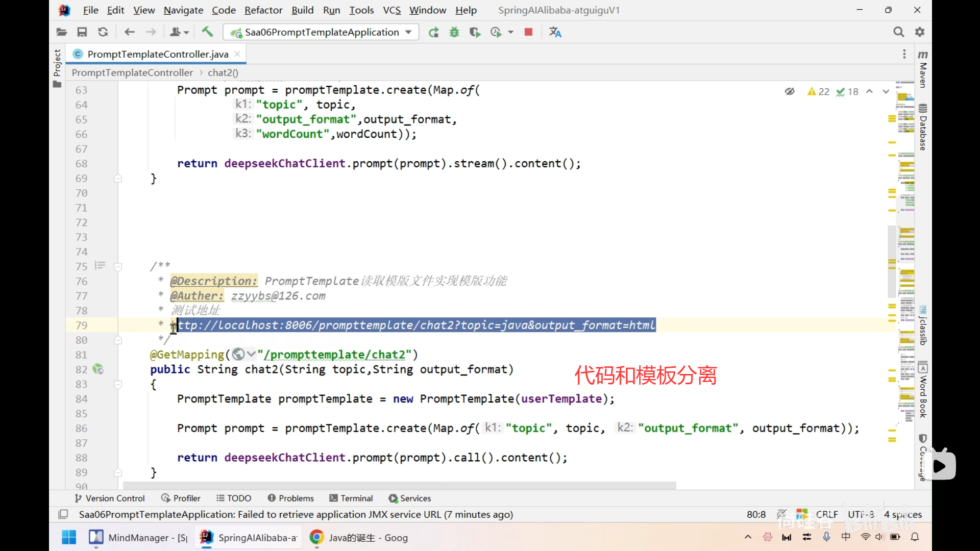Viewport: 980px width, 551px height.
Task: Collapse the chat2 method fold marker
Action: coord(118,384)
